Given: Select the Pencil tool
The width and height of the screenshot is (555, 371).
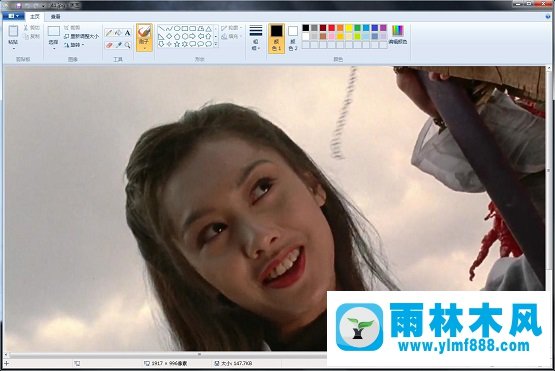Looking at the screenshot, I should (109, 33).
